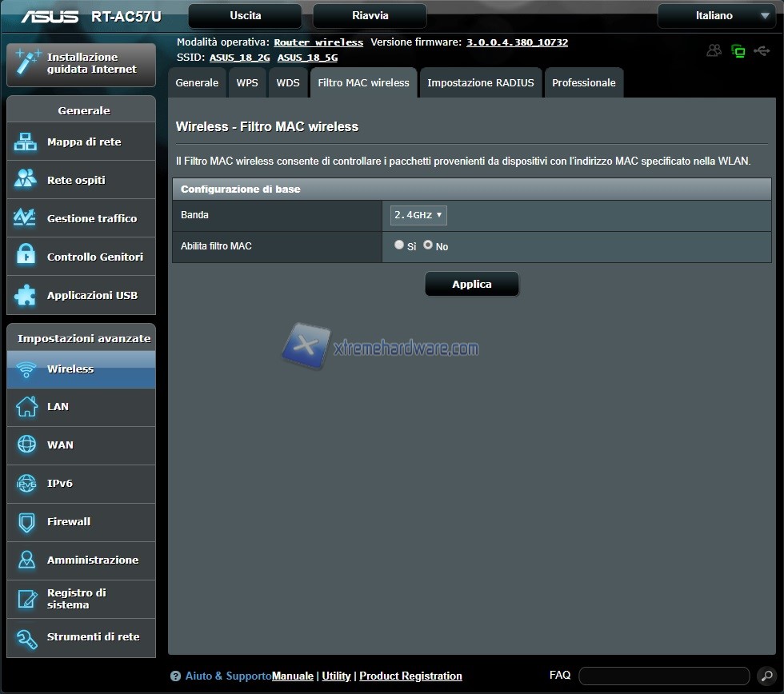Open the Professionale tab

[x=583, y=82]
